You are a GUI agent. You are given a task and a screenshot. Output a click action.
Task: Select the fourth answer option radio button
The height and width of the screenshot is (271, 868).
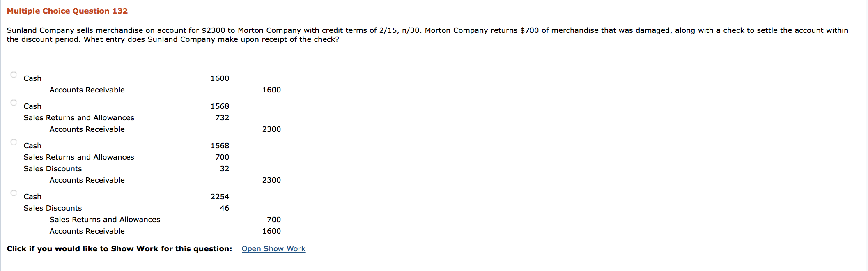point(13,193)
